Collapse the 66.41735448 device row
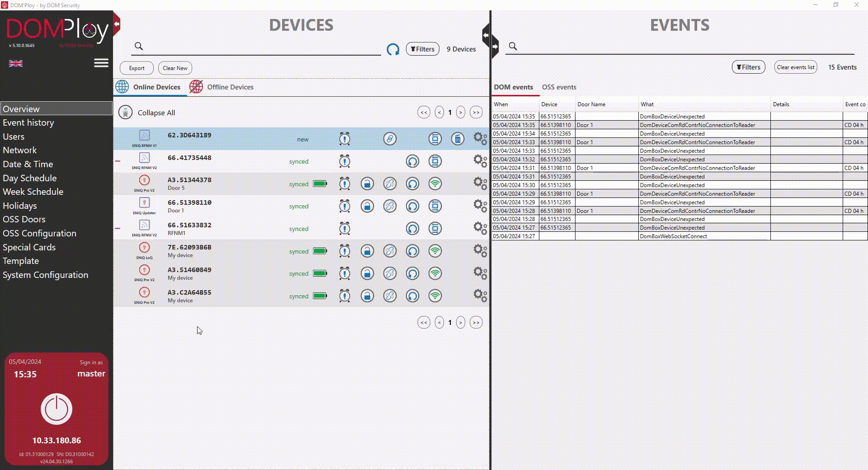 (118, 161)
